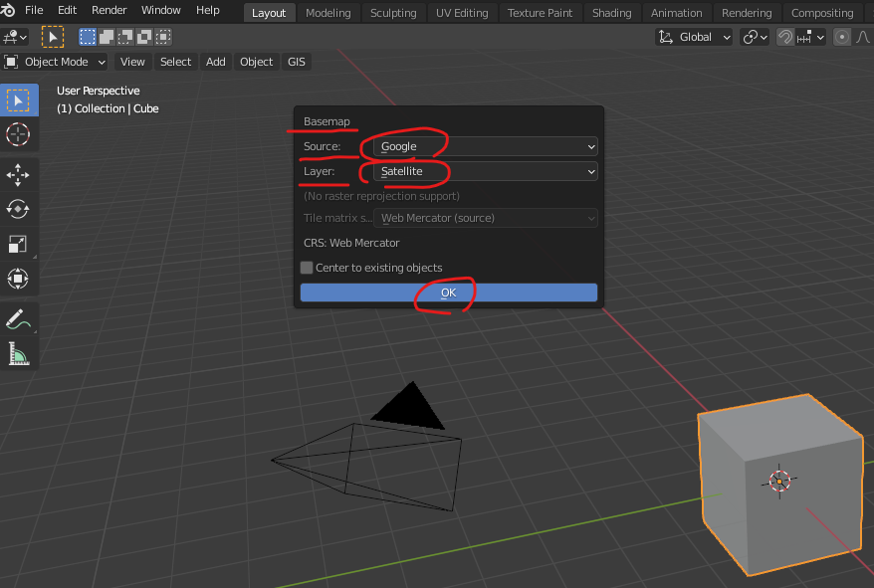Open proportional editing falloff curve menu
This screenshot has height=588, width=874.
[x=863, y=38]
